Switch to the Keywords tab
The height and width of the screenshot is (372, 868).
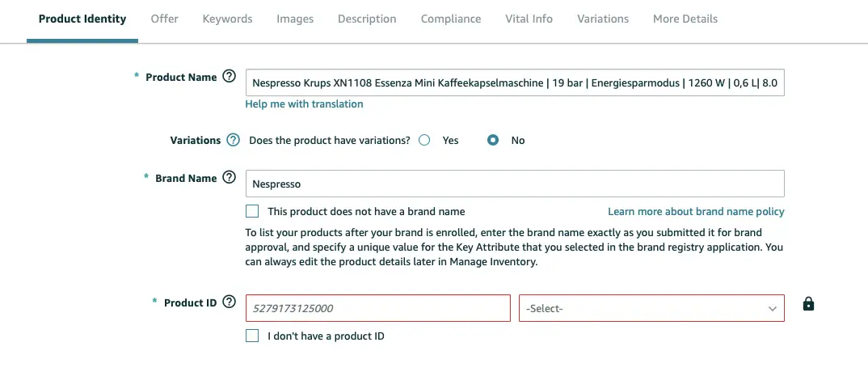click(228, 19)
